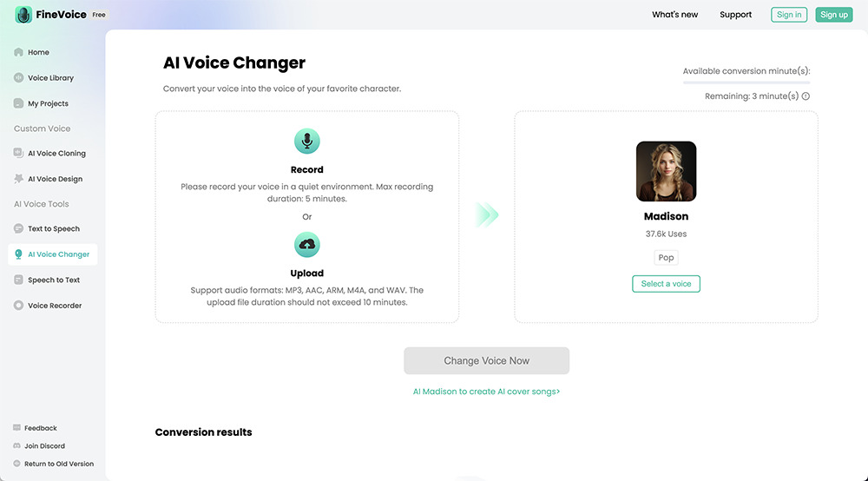Click the Voice Library sidebar icon

point(18,78)
